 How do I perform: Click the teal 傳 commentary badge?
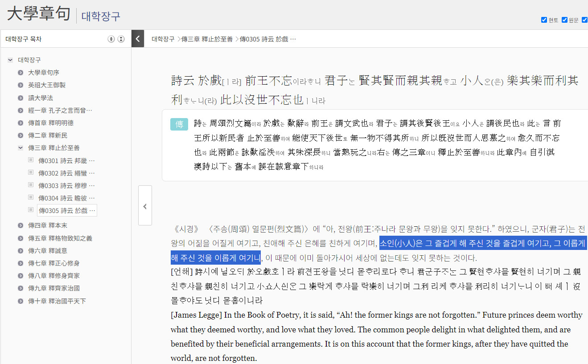click(179, 124)
